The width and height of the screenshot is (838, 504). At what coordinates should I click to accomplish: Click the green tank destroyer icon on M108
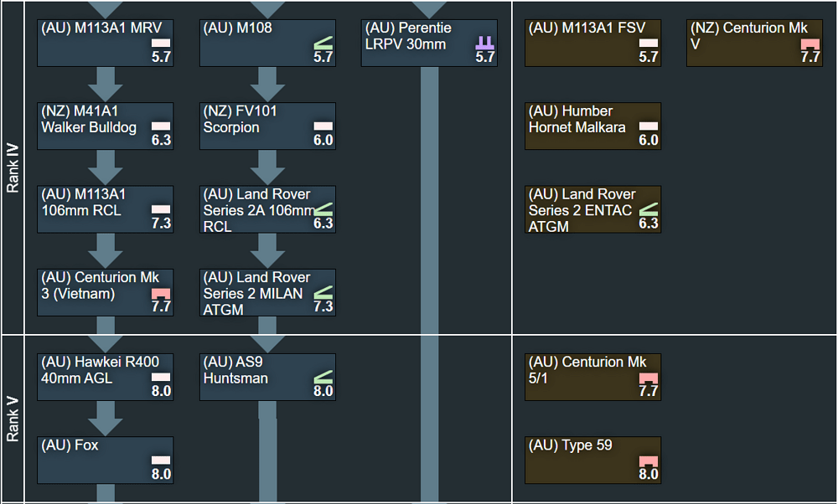[x=323, y=42]
